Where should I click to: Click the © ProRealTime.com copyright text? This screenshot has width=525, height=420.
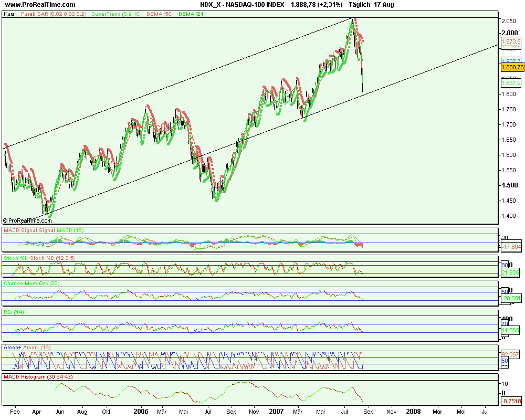coord(27,220)
